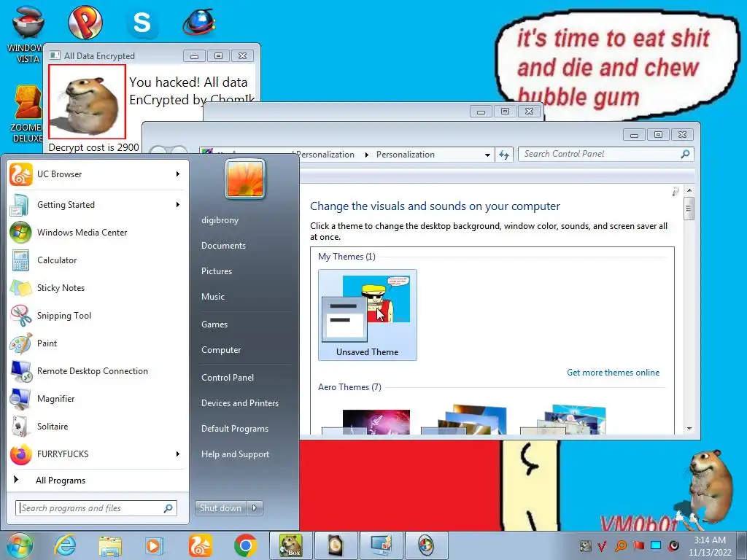Viewport: 747px width, 560px height.
Task: Open the red P desktop shortcut
Action: (85, 22)
